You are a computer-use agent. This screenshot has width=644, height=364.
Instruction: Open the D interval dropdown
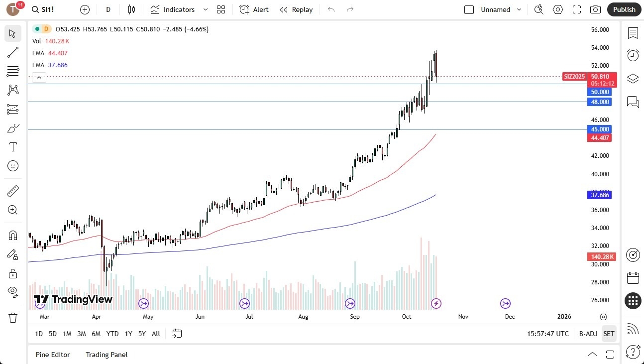click(x=107, y=9)
